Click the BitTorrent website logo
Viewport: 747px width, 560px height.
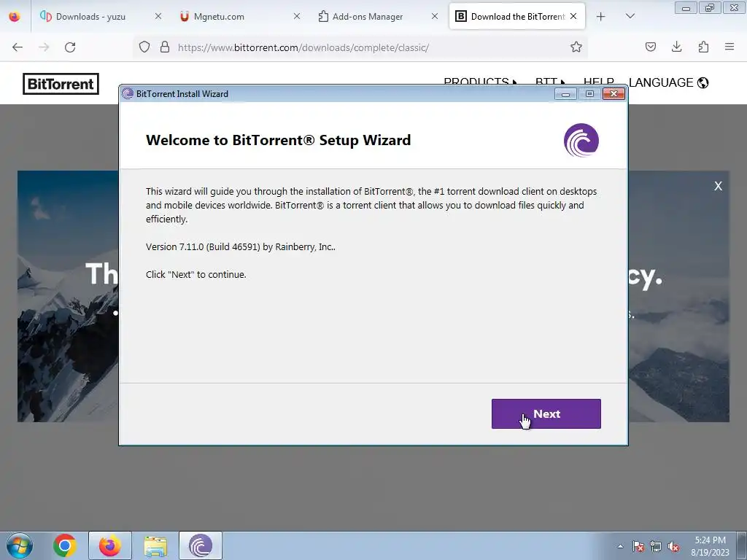coord(61,84)
